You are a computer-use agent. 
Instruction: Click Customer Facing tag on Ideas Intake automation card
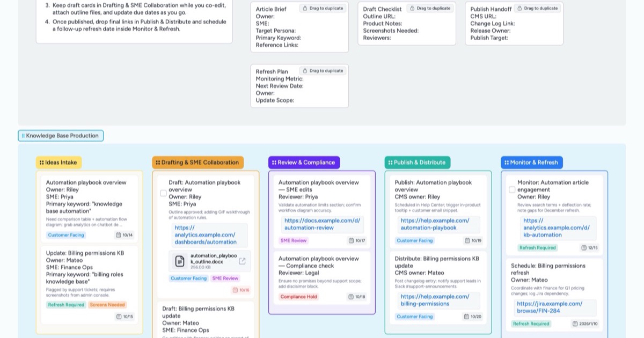point(65,235)
